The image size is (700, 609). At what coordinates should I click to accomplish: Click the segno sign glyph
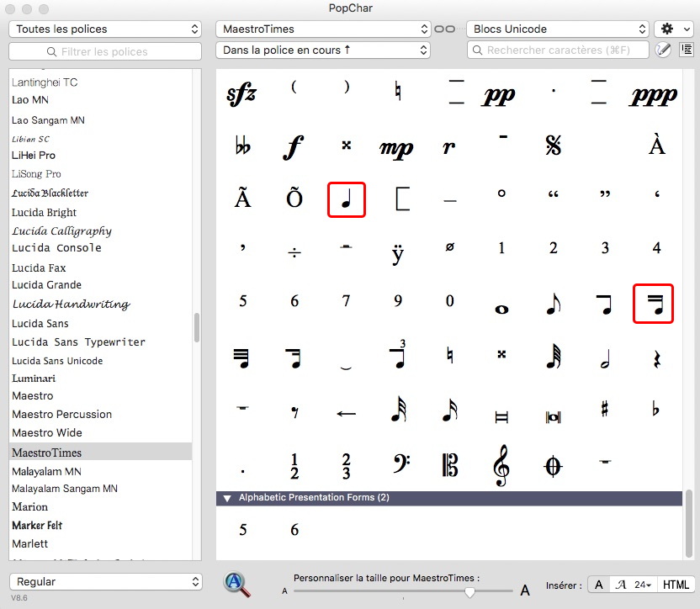[553, 146]
